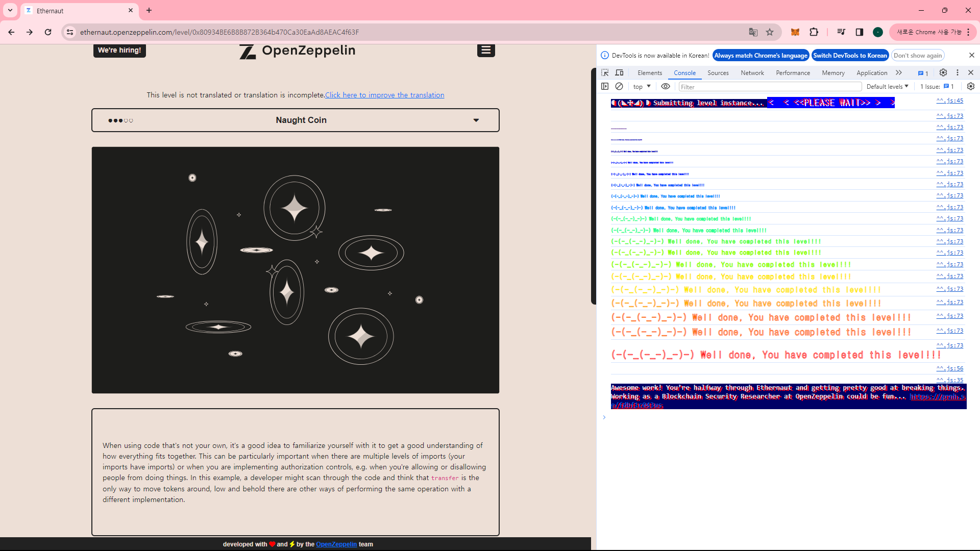Bookmark this tab with the star
Image resolution: width=980 pixels, height=551 pixels.
pos(770,32)
